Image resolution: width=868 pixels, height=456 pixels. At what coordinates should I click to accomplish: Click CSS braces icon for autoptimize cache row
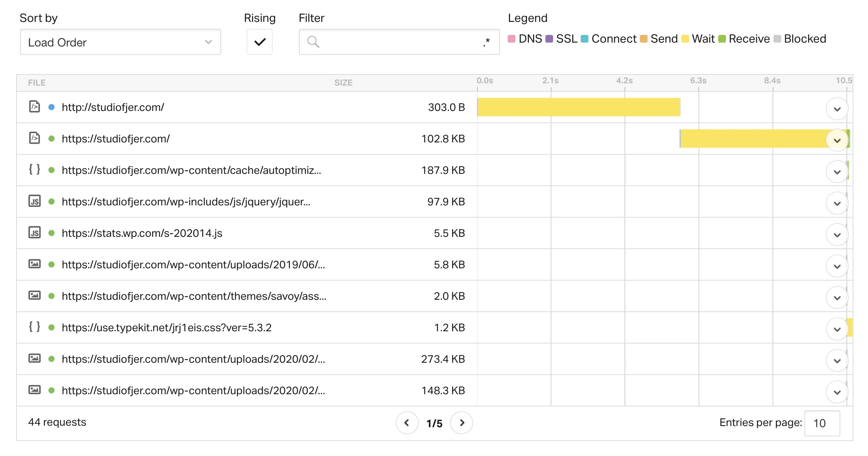click(x=35, y=169)
